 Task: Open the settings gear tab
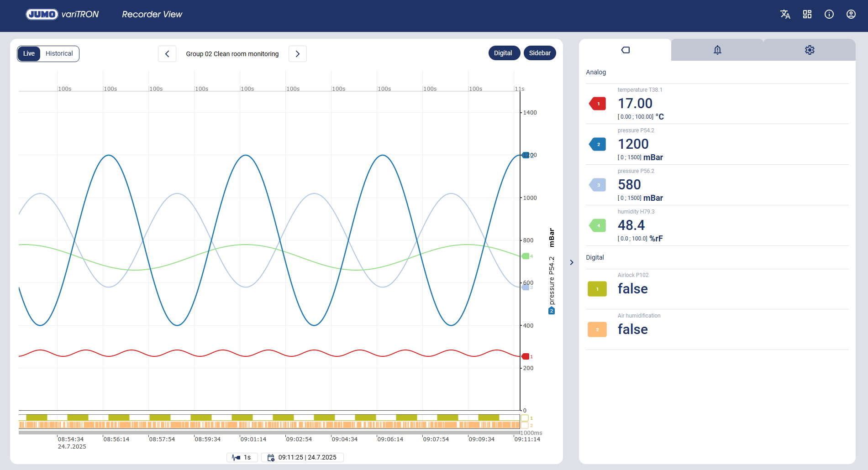(810, 50)
